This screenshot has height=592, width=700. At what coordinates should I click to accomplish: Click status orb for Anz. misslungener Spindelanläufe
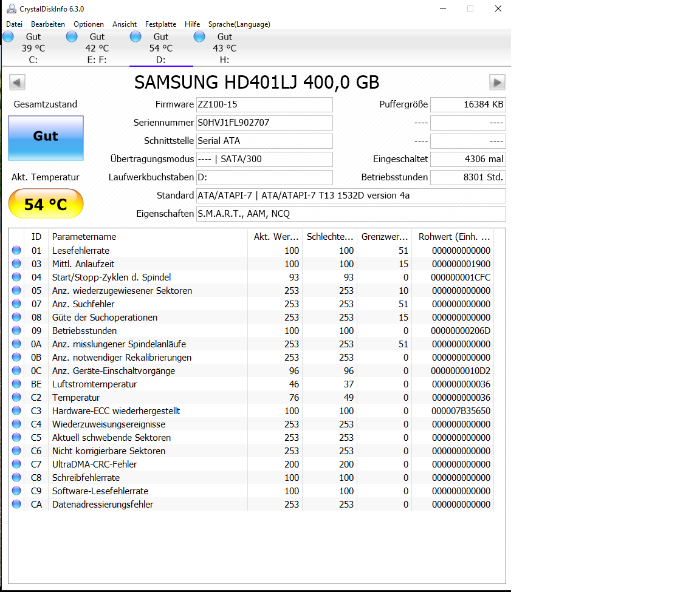pos(16,344)
